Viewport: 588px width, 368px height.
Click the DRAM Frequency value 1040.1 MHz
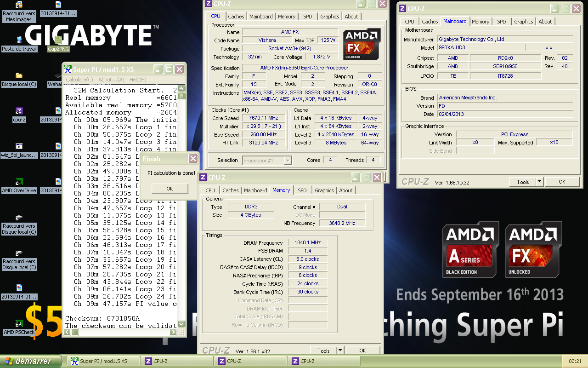308,242
